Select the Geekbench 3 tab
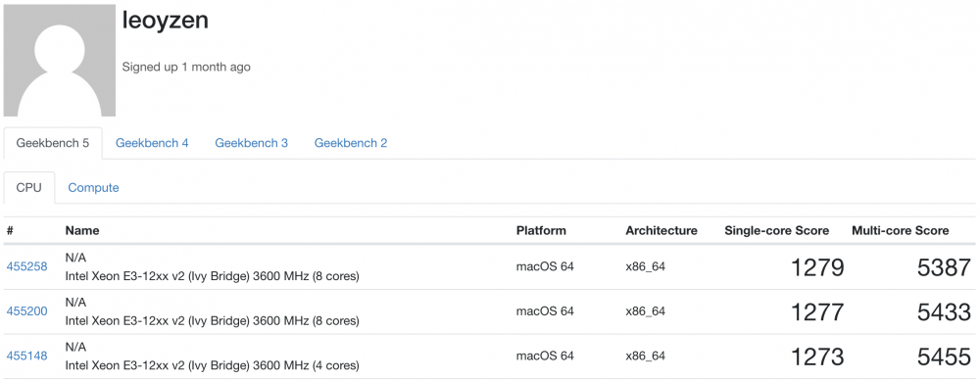 pyautogui.click(x=251, y=143)
